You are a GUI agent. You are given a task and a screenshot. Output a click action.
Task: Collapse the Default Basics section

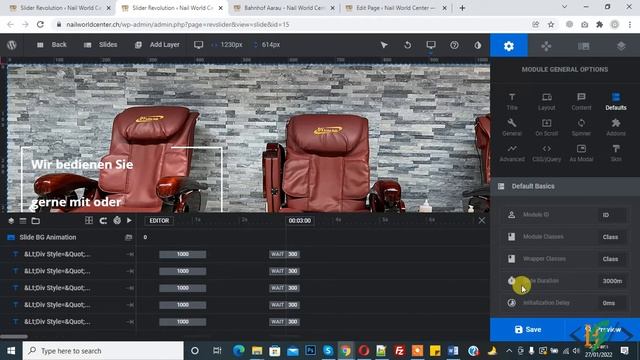[x=565, y=186]
